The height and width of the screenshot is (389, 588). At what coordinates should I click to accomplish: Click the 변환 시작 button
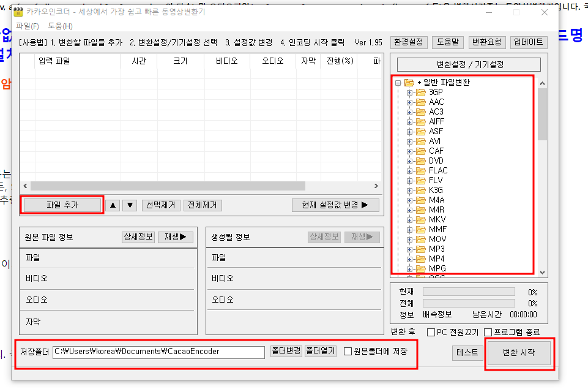[x=519, y=353]
